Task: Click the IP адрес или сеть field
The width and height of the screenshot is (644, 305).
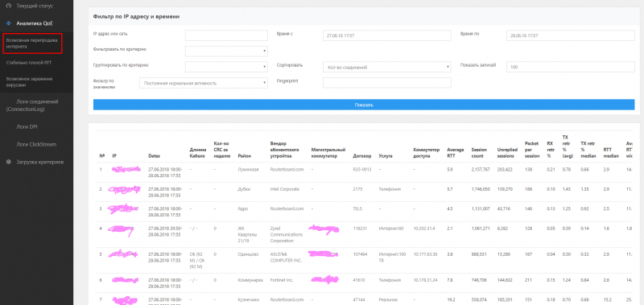Action: click(226, 35)
